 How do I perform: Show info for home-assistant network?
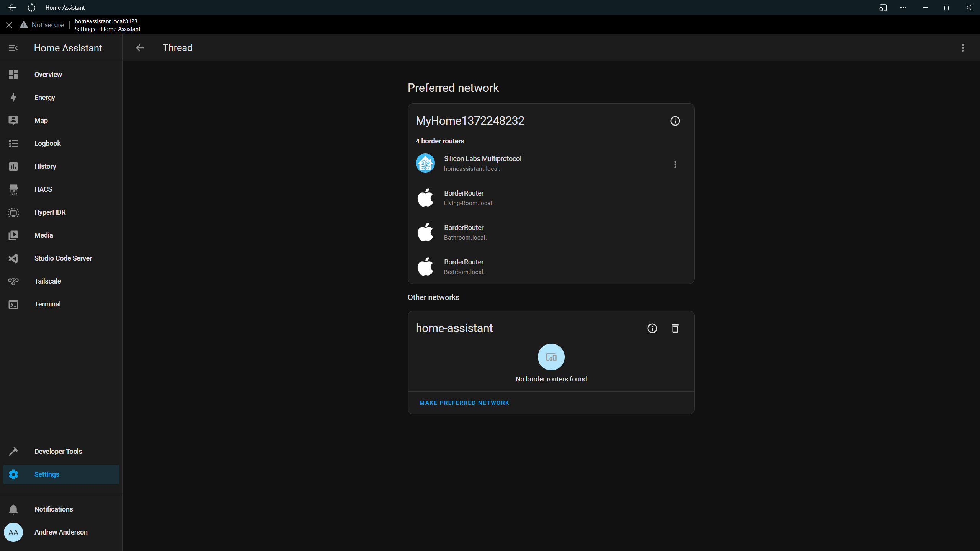point(652,328)
